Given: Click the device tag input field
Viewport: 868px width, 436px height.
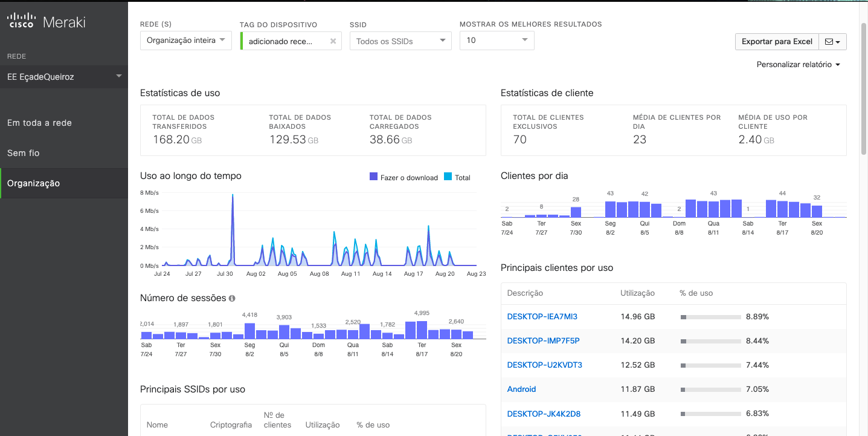Looking at the screenshot, I should tap(284, 41).
